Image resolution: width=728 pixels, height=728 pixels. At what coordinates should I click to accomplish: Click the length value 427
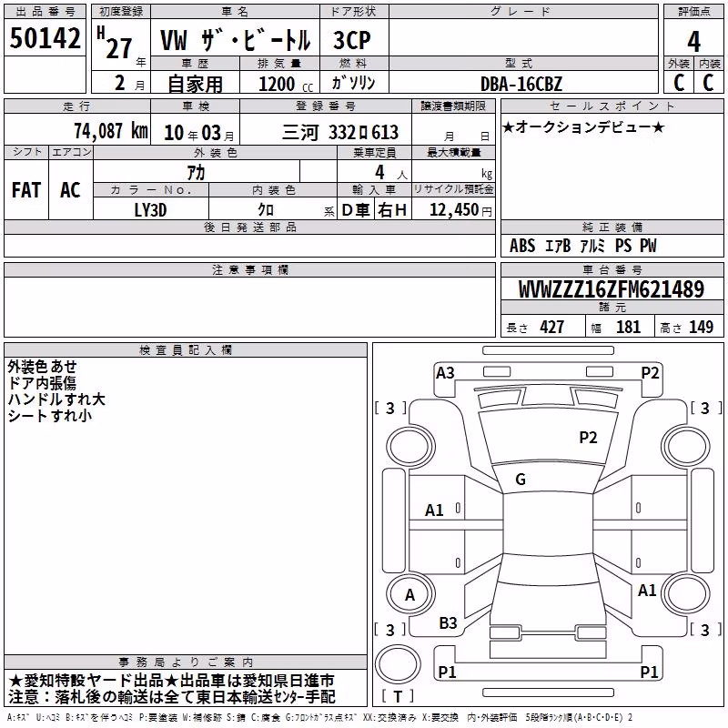551,327
